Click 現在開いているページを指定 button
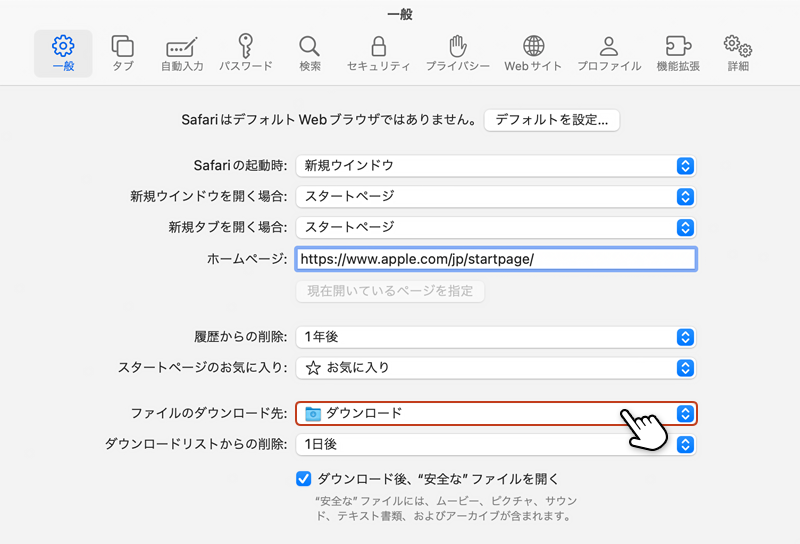This screenshot has height=544, width=800. coord(390,291)
